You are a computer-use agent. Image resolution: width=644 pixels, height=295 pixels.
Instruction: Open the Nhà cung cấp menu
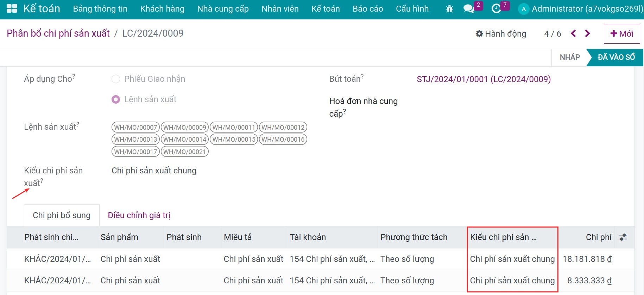(223, 9)
